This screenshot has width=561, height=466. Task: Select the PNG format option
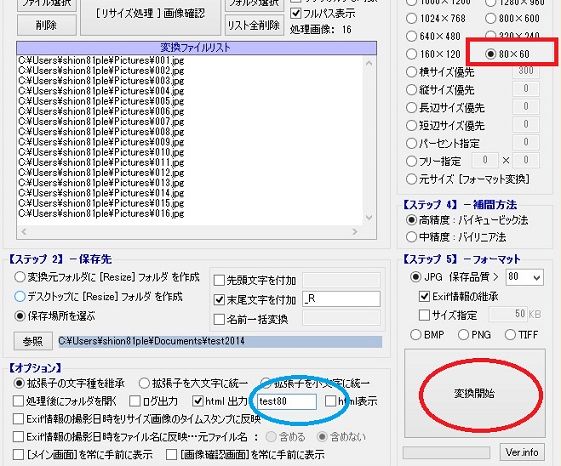(463, 335)
